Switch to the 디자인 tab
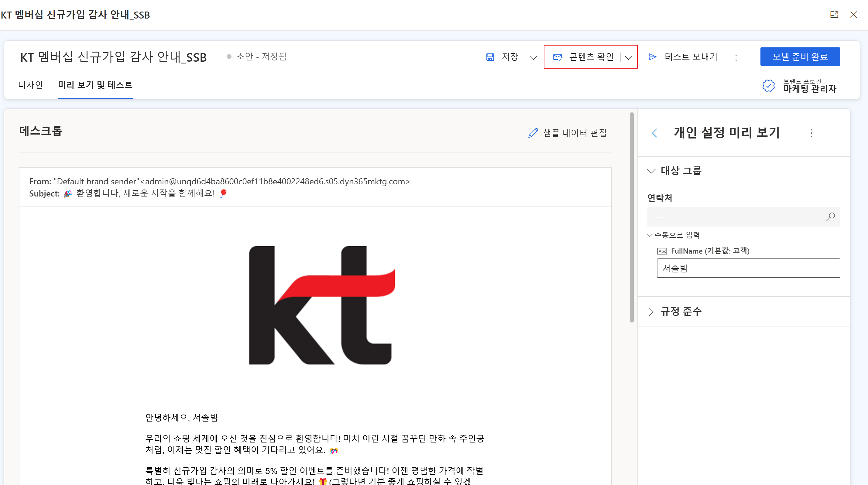Viewport: 868px width, 485px height. [x=30, y=85]
